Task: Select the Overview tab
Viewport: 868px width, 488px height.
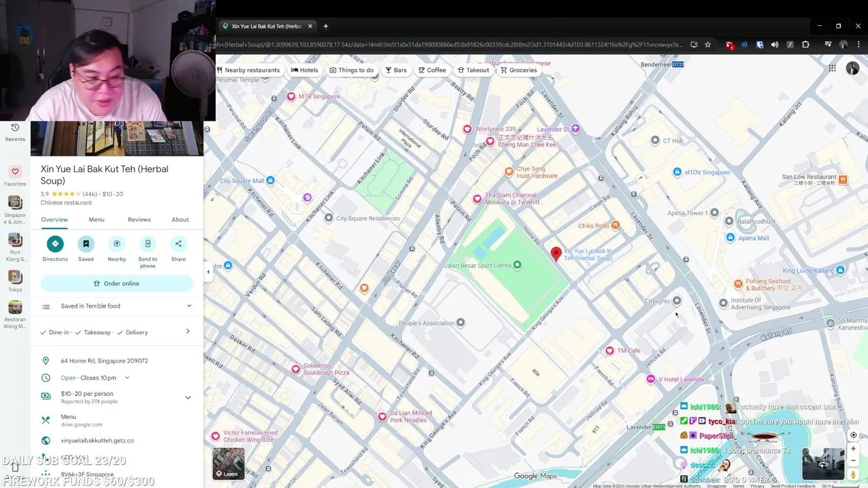Action: pyautogui.click(x=54, y=220)
